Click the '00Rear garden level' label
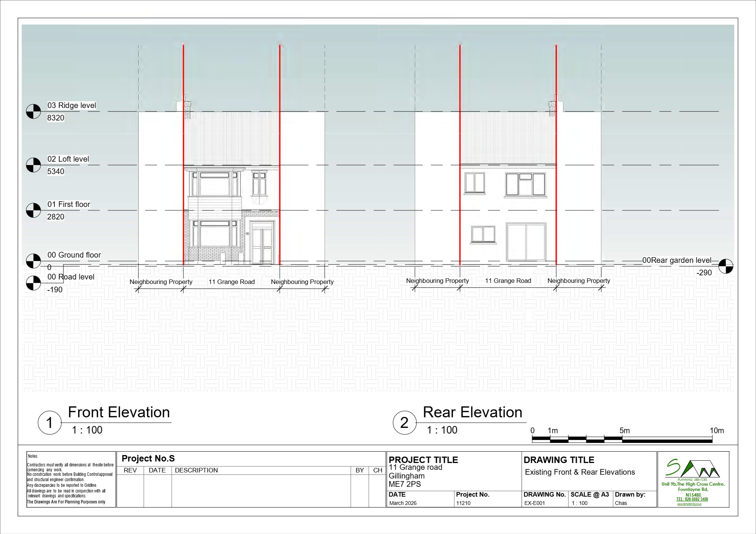 [x=677, y=260]
